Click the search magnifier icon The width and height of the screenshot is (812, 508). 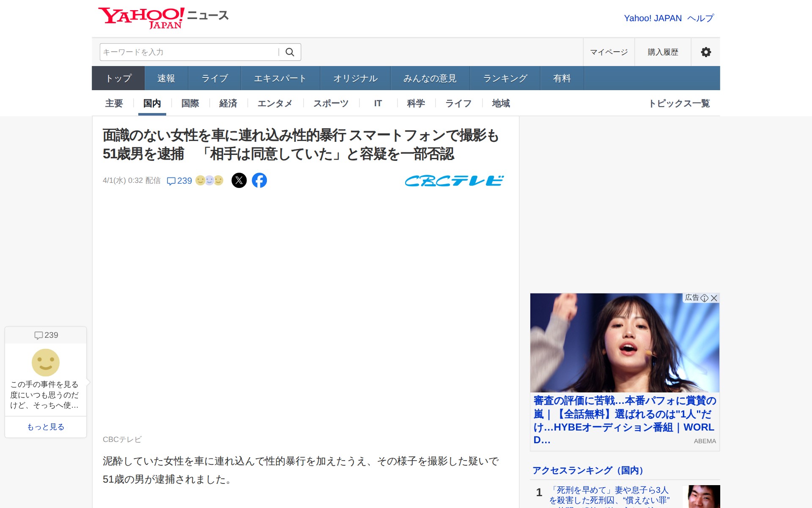click(290, 52)
